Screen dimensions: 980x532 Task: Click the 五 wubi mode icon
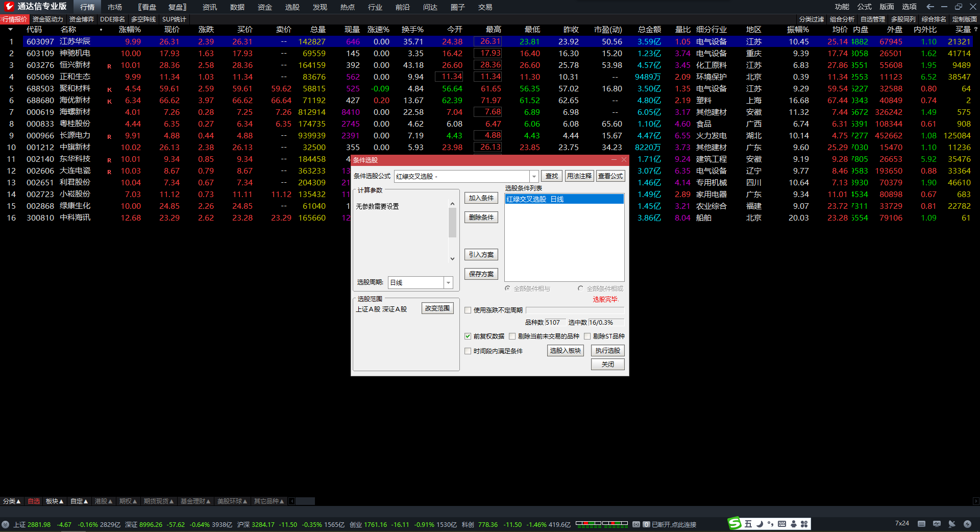pos(748,524)
